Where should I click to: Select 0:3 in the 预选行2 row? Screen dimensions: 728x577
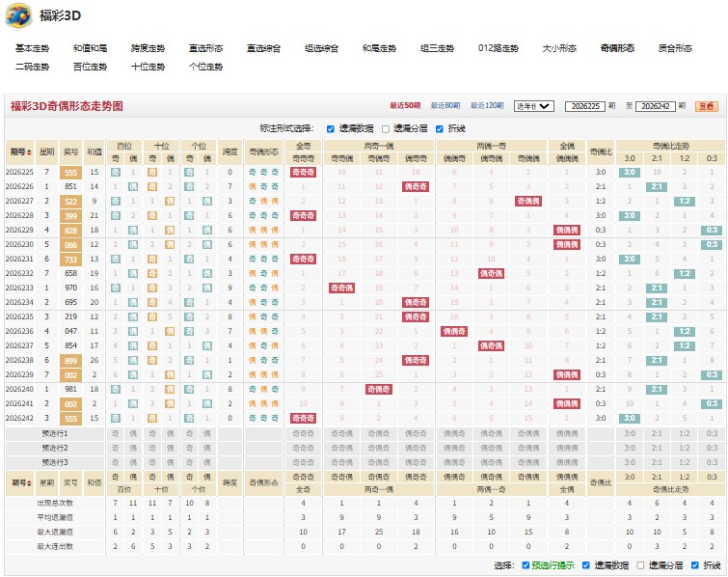pos(712,448)
